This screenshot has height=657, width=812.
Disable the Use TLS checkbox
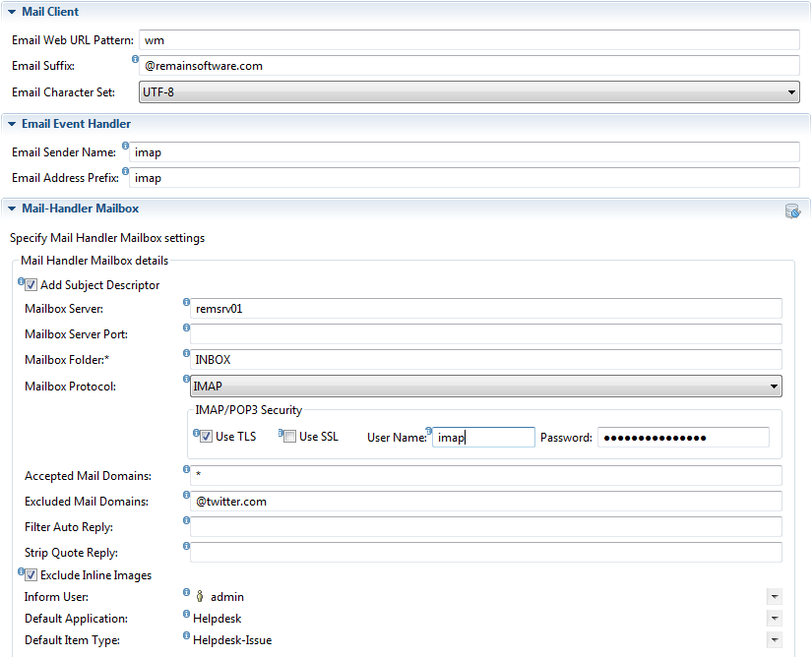(x=207, y=437)
